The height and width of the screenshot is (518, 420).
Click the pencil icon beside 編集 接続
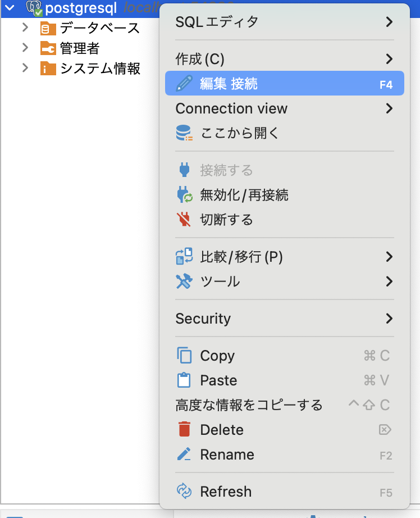pos(184,83)
